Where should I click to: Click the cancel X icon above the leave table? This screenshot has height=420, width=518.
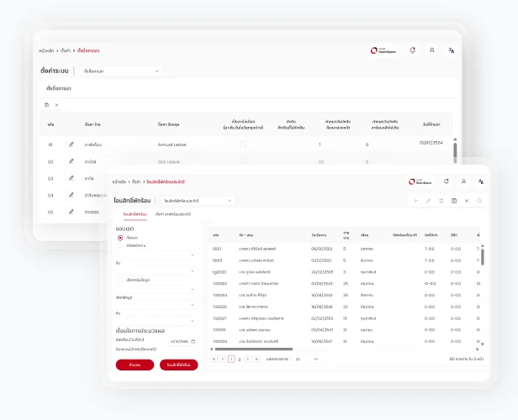[x=56, y=105]
